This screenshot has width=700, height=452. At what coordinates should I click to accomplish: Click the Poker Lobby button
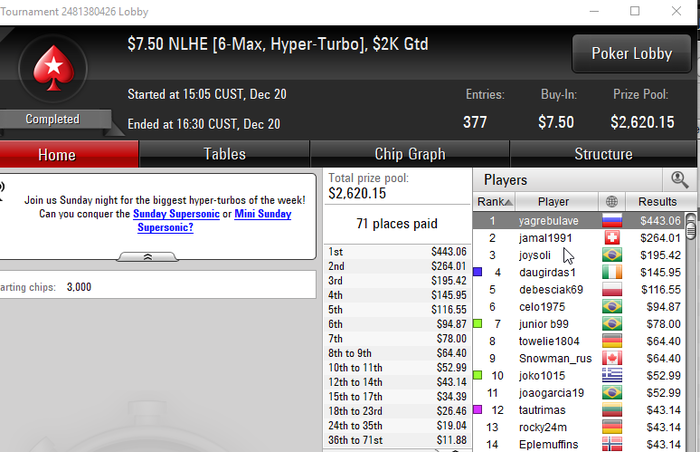tap(632, 54)
